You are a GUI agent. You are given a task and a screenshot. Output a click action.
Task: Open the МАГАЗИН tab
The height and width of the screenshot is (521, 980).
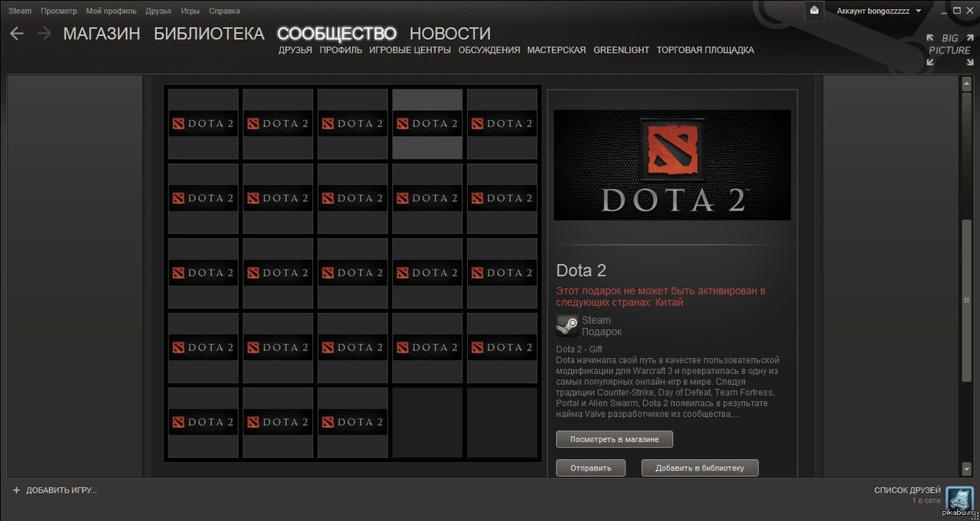pyautogui.click(x=102, y=33)
